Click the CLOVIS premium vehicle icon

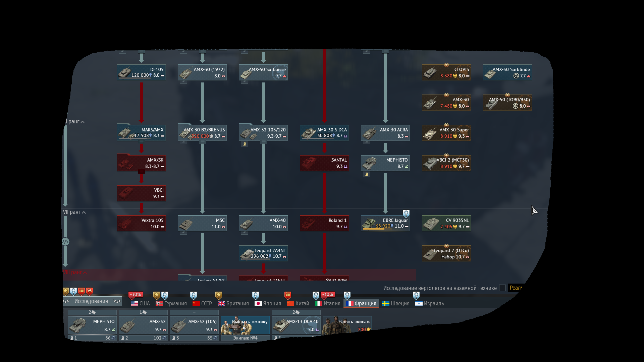coord(430,72)
